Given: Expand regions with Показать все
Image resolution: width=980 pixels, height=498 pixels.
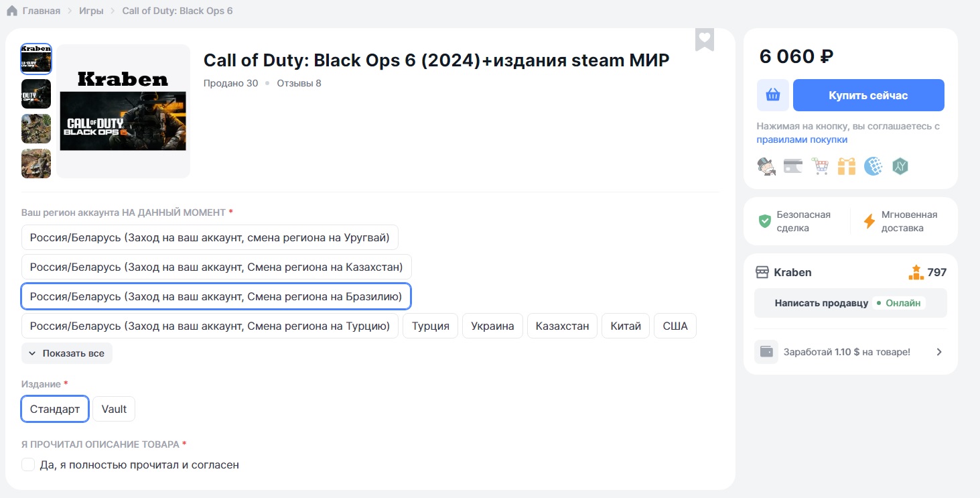Looking at the screenshot, I should pyautogui.click(x=67, y=353).
